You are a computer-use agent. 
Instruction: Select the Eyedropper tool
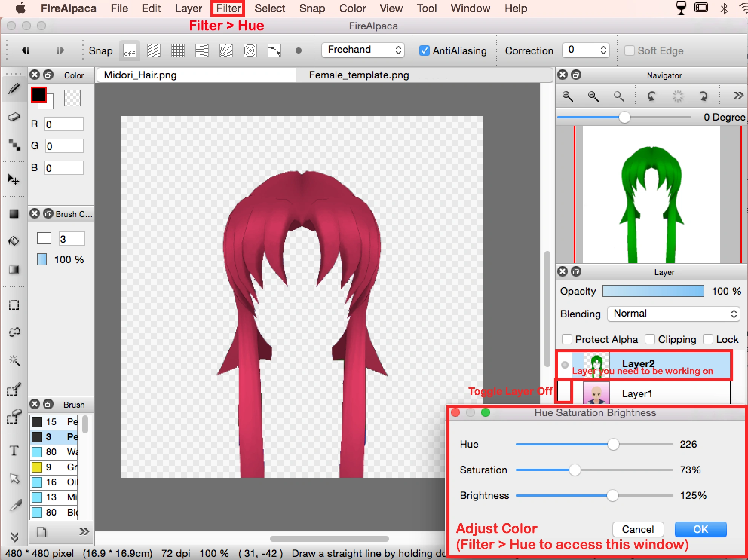(15, 505)
